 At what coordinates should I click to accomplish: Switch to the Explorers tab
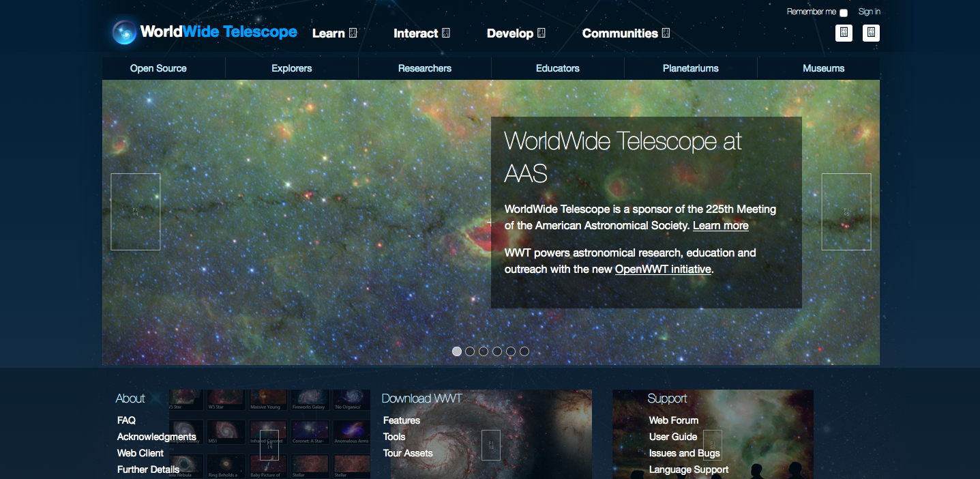(x=291, y=68)
